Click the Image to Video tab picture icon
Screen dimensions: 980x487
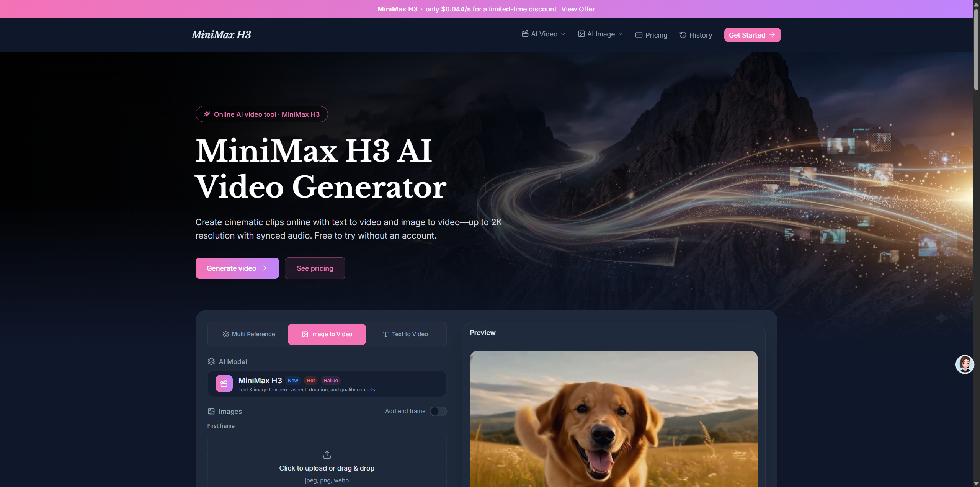pos(305,334)
